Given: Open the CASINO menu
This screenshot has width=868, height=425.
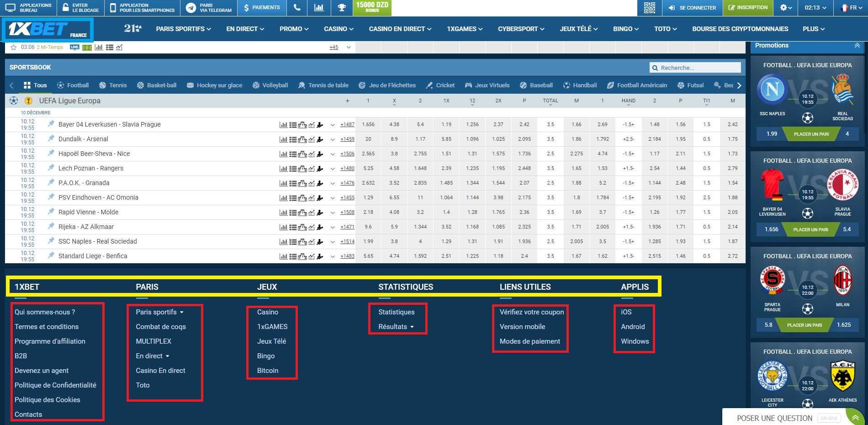Looking at the screenshot, I should click(339, 29).
